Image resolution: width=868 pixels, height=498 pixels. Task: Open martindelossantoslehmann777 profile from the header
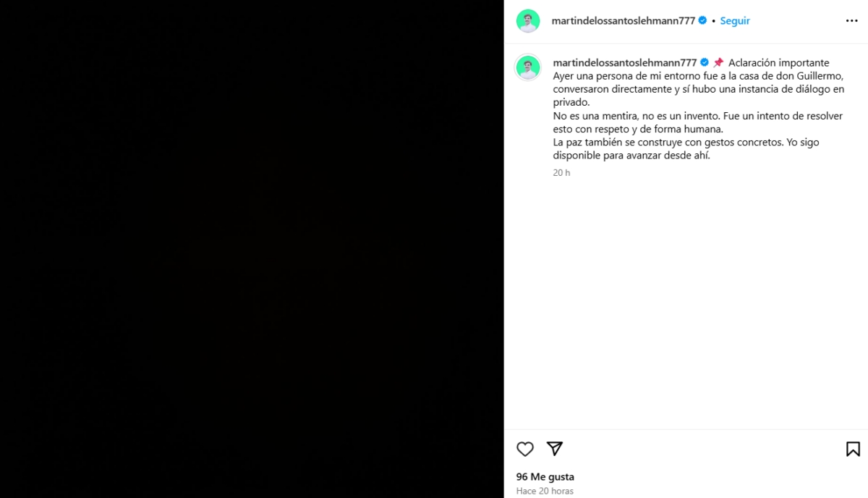(624, 21)
